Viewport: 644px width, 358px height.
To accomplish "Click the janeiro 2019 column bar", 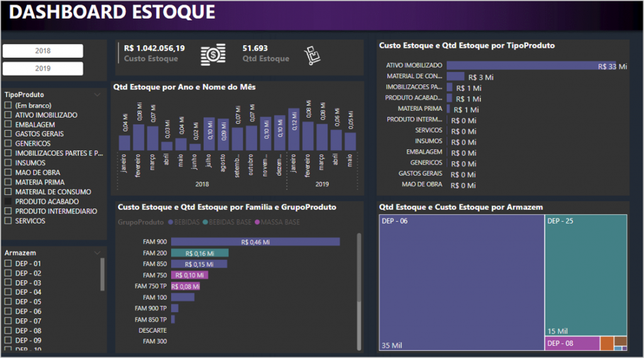I will (x=294, y=130).
